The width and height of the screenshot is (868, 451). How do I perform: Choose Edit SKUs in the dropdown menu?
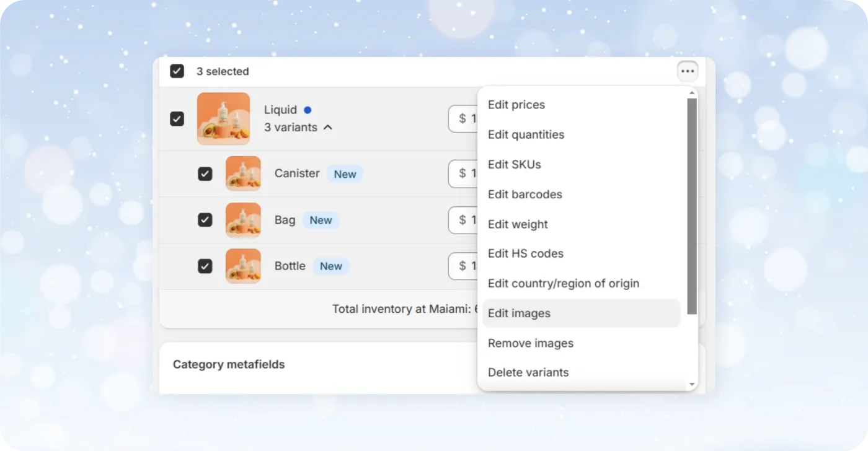[x=514, y=164]
